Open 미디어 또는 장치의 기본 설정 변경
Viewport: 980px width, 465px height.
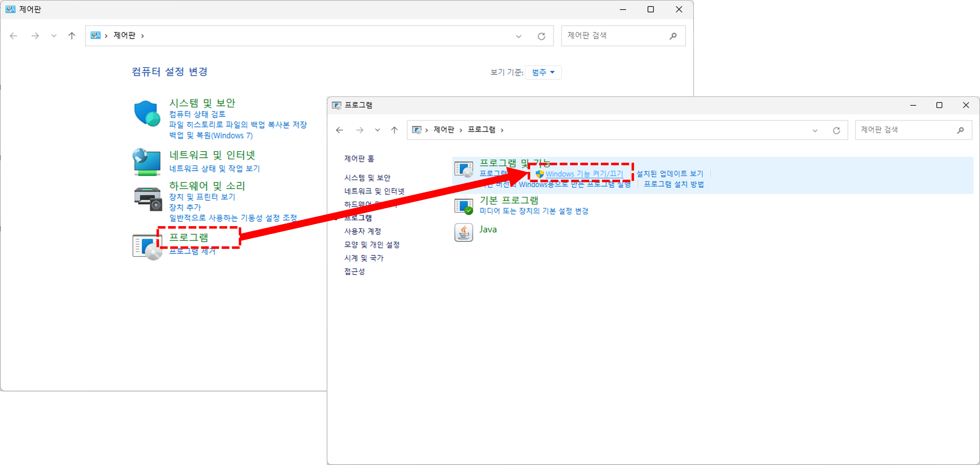coord(534,211)
